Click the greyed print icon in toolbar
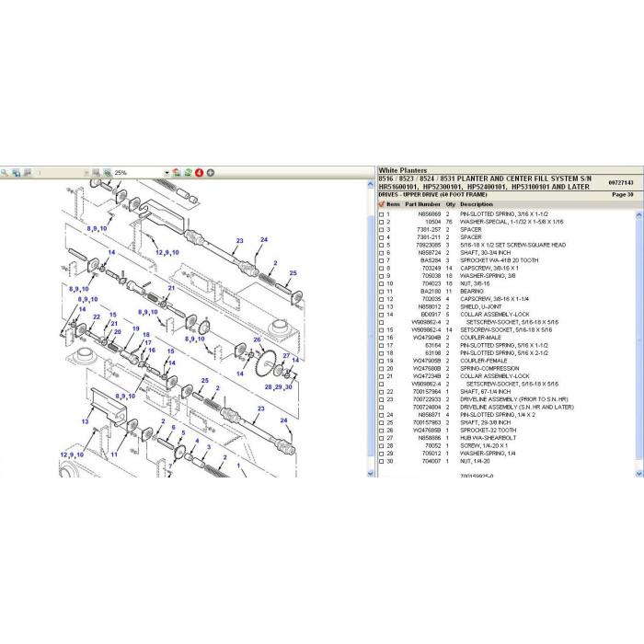 point(28,173)
